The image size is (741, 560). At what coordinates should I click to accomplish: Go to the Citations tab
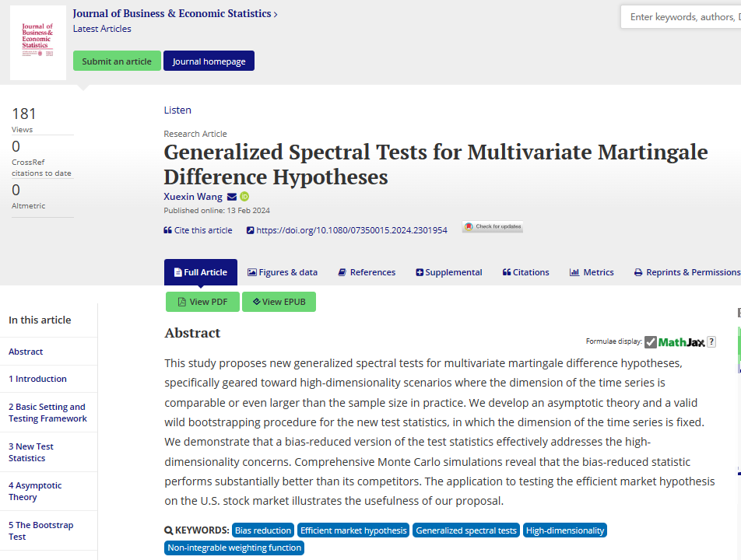(x=525, y=272)
